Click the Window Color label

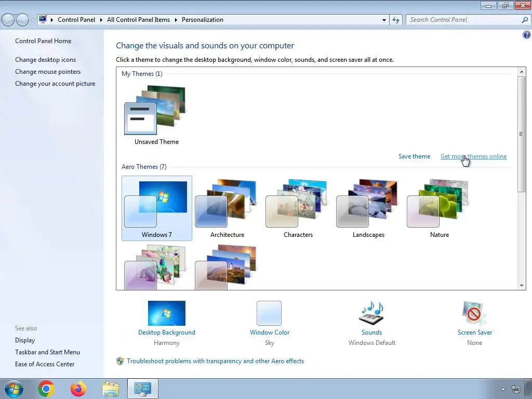[270, 332]
